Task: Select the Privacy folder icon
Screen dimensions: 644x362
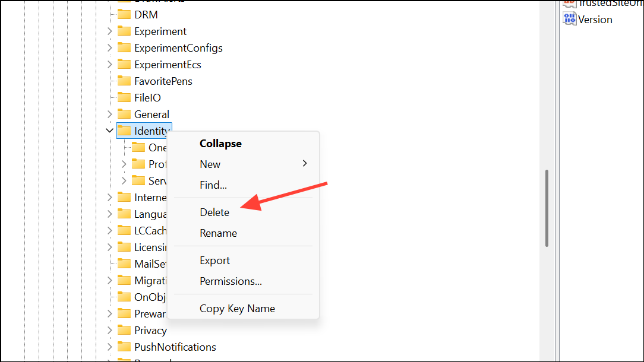Action: (x=124, y=330)
